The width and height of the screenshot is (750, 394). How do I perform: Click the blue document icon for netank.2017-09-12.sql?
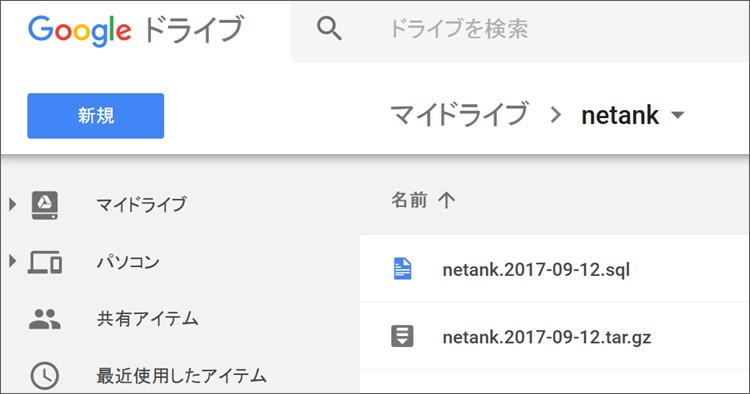402,269
